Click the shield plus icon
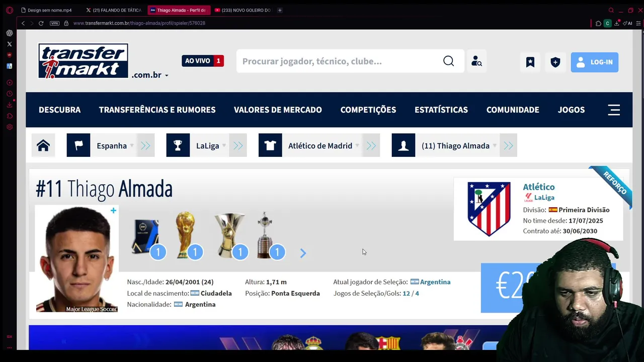Screen dimensions: 644x362 [x=555, y=62]
